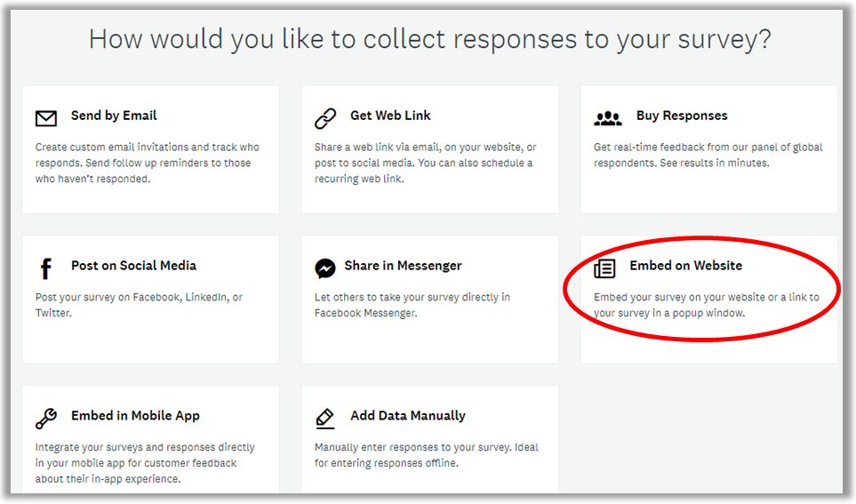The width and height of the screenshot is (856, 504).
Task: Click the Share in Messenger description text
Action: coord(412,305)
